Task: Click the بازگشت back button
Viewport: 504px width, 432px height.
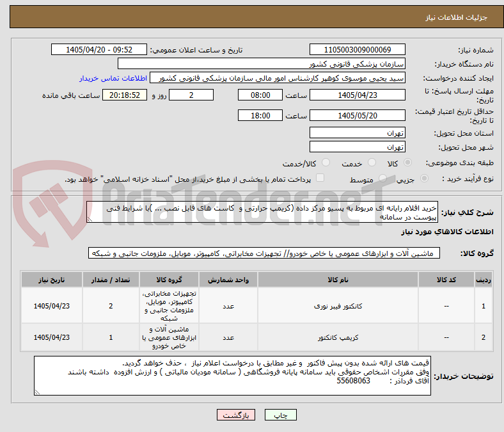Action: [x=236, y=415]
